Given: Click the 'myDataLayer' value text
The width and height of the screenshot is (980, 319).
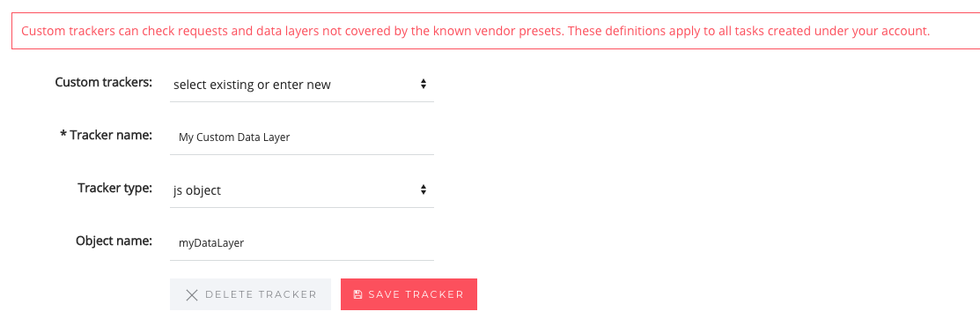Looking at the screenshot, I should coord(211,243).
